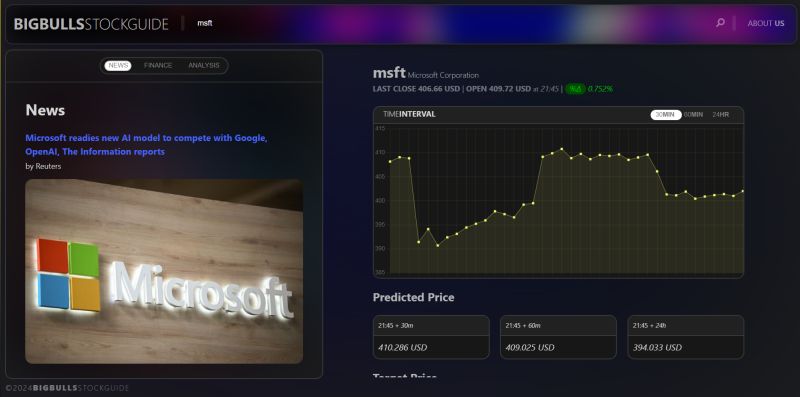Click the highest peak point on chart
The height and width of the screenshot is (397, 800).
[x=562, y=150]
